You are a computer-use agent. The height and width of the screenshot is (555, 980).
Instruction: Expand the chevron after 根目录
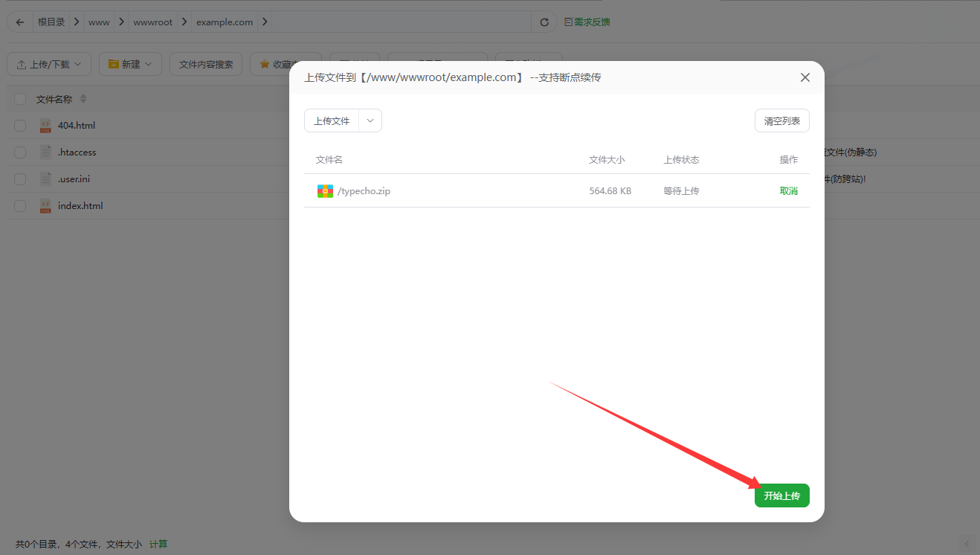point(77,22)
